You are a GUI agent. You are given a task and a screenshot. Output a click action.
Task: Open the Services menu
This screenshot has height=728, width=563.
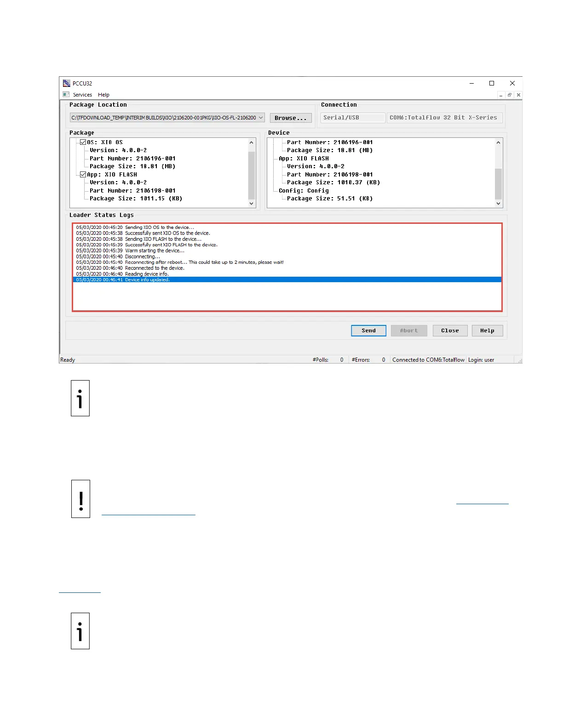coord(82,95)
